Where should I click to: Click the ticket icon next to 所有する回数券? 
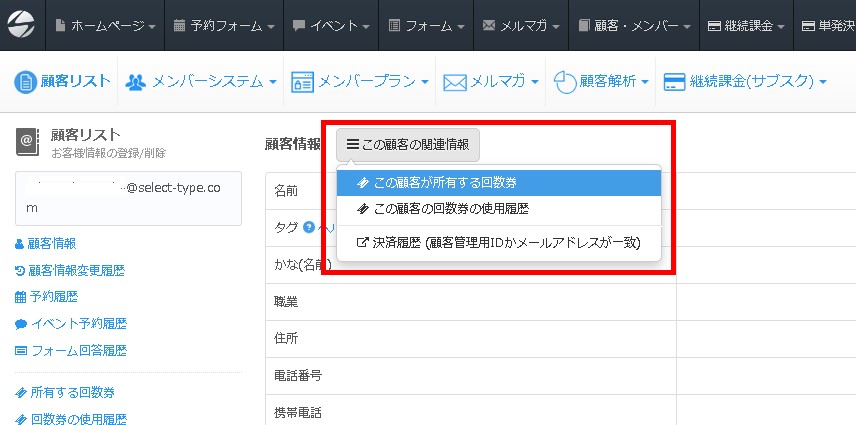pos(21,392)
